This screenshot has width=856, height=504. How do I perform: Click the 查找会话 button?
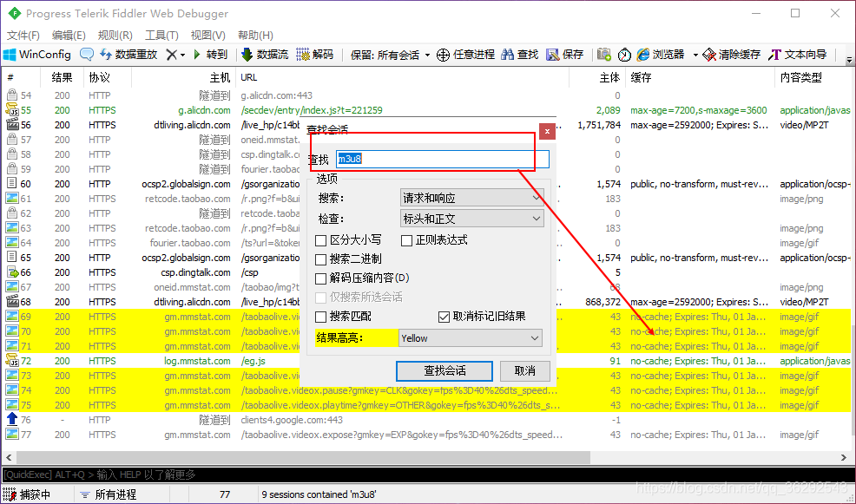(444, 371)
